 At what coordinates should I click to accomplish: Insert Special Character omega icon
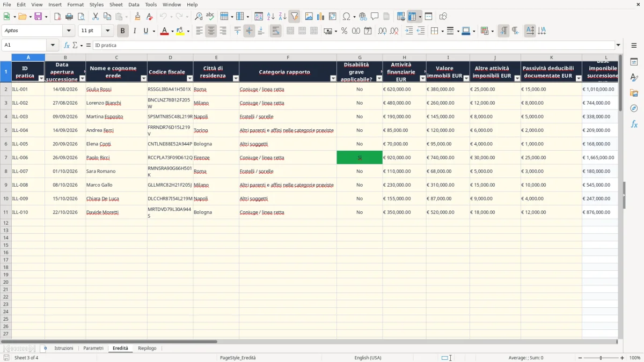click(x=346, y=17)
